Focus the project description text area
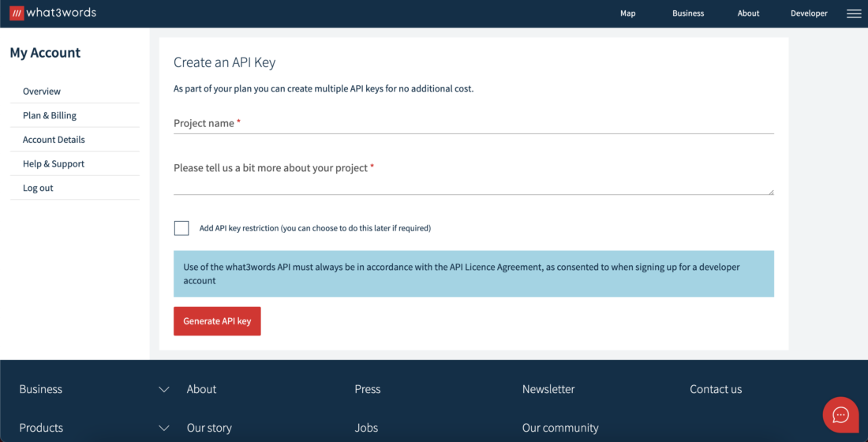This screenshot has height=442, width=868. point(474,176)
